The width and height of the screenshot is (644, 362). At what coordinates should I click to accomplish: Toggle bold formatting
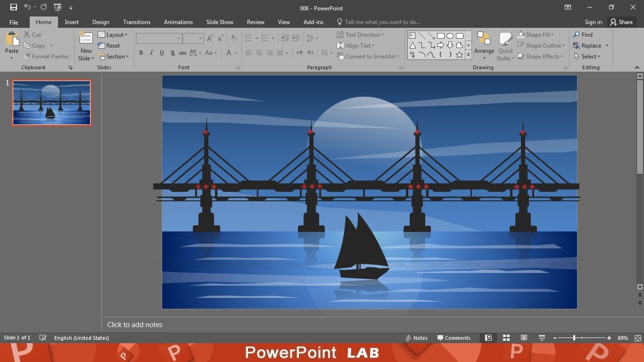point(141,53)
